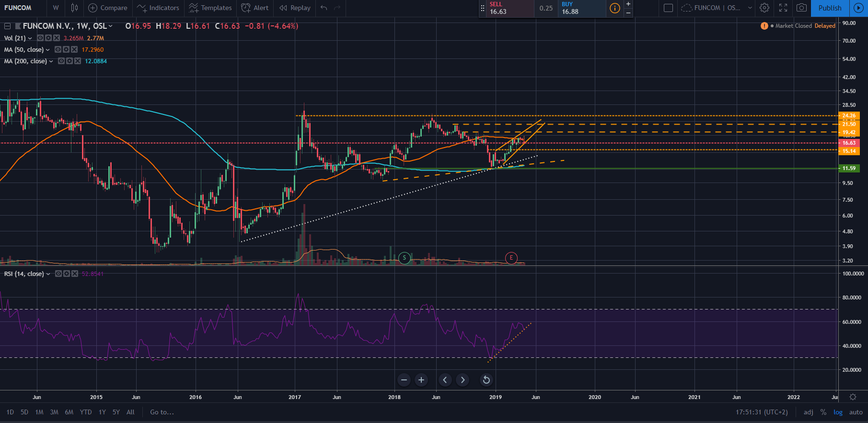Expand the MA (50, close) dropdown arrow

click(x=47, y=50)
